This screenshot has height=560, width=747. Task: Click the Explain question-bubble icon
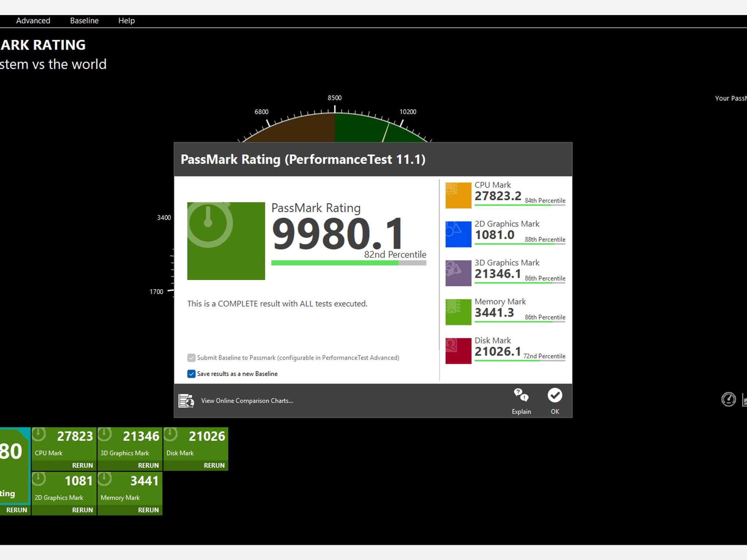(521, 395)
